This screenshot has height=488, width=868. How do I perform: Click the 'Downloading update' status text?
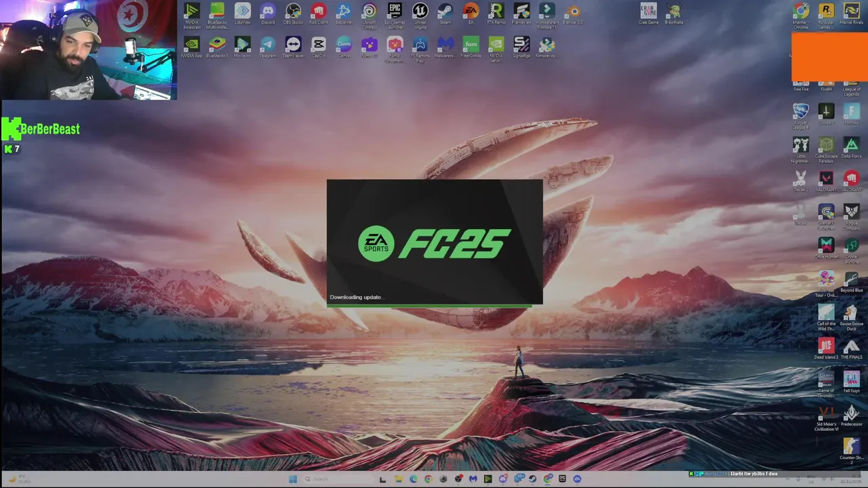pyautogui.click(x=357, y=297)
